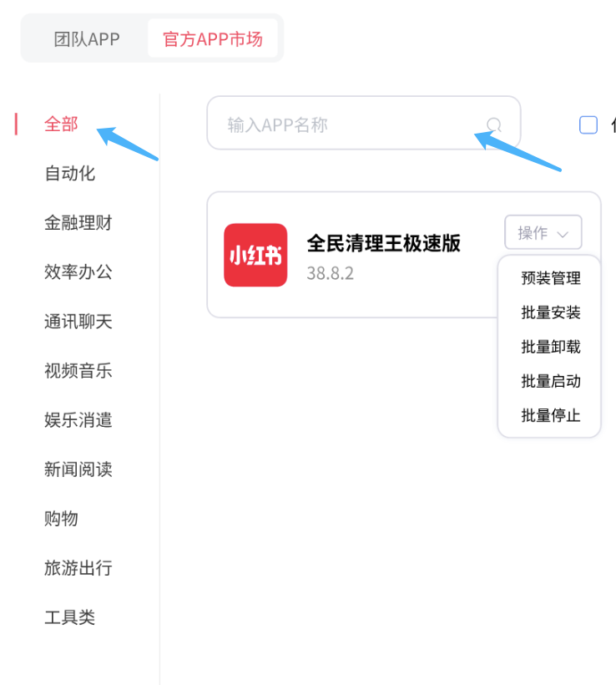This screenshot has width=616, height=685.
Task: Click 批量停止 menu entry
Action: point(551,415)
